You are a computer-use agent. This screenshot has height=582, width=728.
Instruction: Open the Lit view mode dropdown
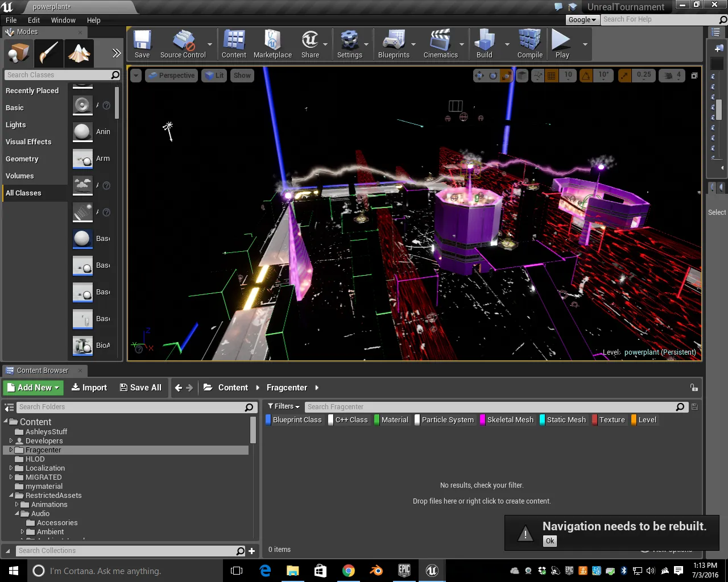(x=214, y=75)
